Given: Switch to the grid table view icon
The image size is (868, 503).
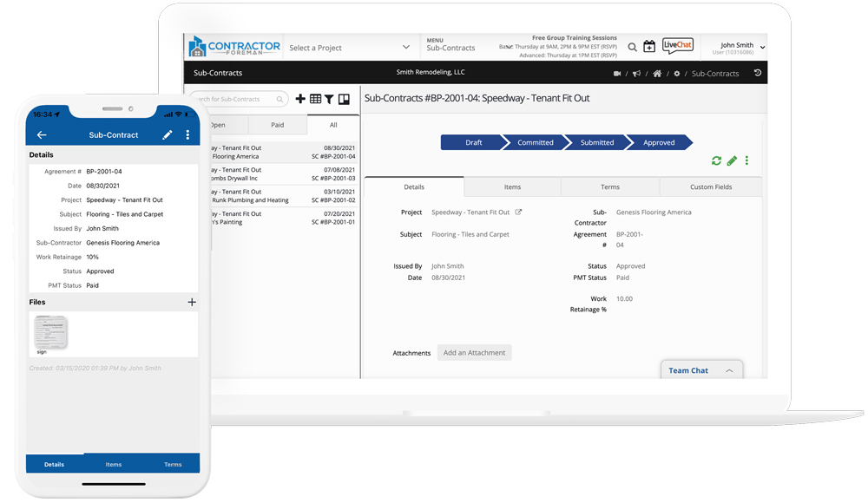Looking at the screenshot, I should pyautogui.click(x=315, y=100).
